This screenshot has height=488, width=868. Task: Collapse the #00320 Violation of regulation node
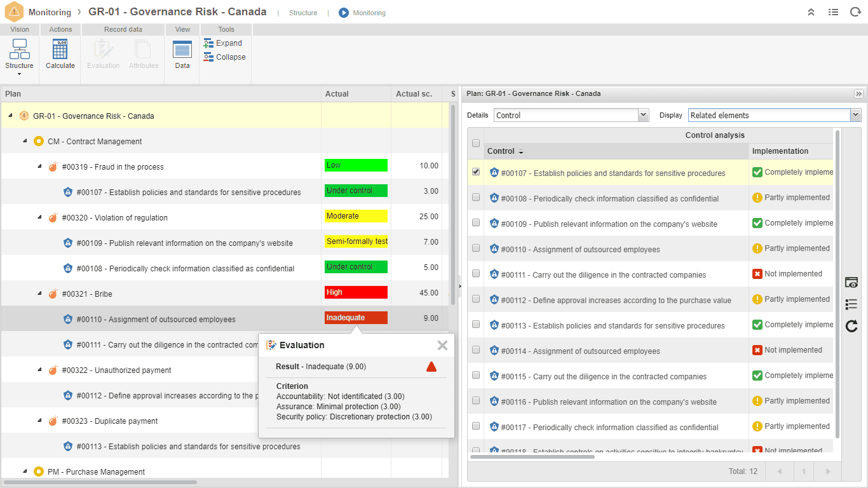(x=39, y=217)
